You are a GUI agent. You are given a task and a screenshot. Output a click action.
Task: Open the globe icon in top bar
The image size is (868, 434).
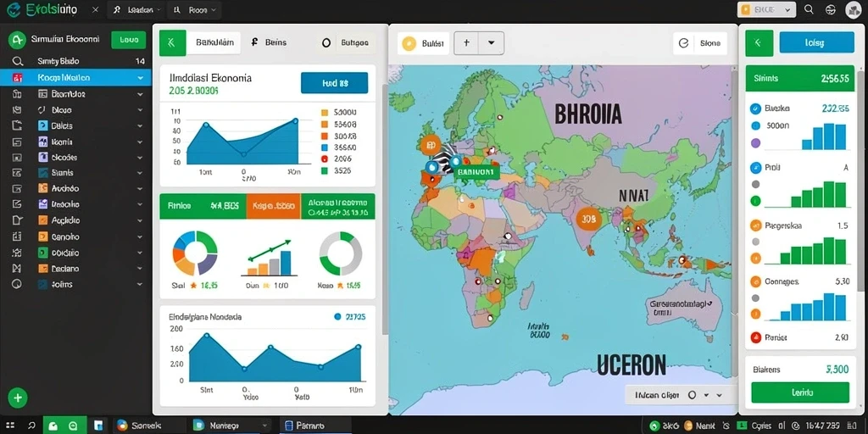(x=831, y=9)
